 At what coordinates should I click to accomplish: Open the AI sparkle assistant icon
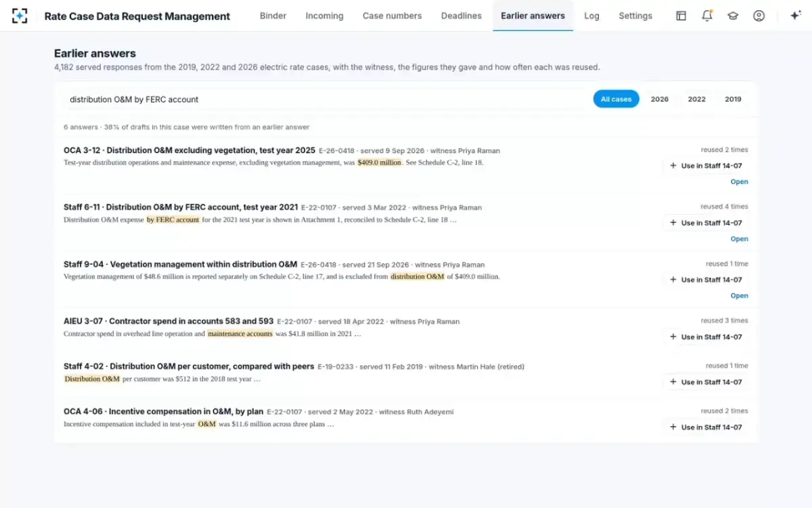tap(796, 16)
